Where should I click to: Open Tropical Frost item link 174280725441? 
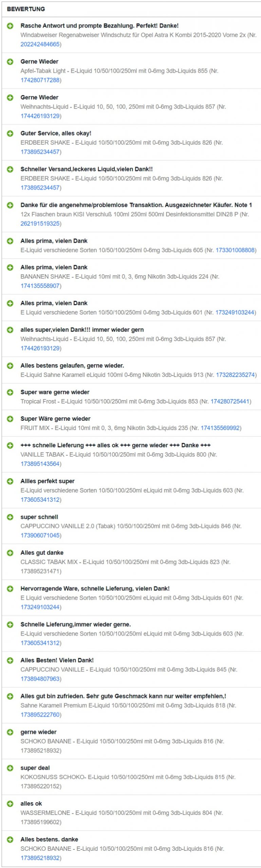click(x=230, y=401)
